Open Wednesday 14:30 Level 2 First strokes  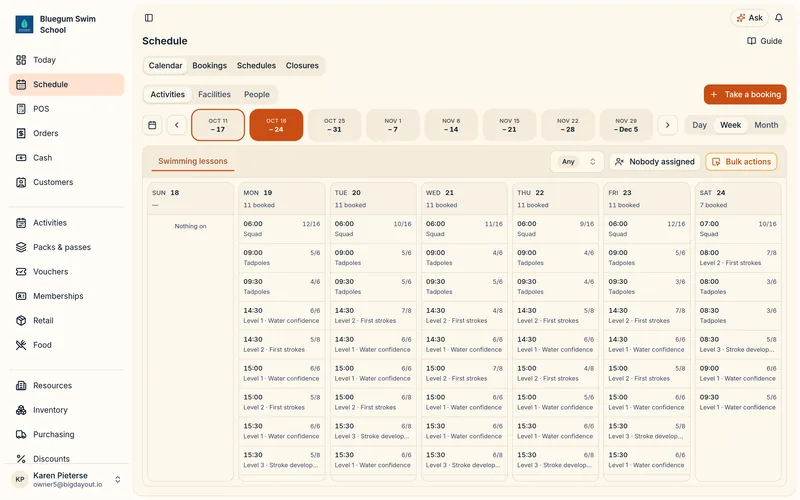(x=464, y=316)
